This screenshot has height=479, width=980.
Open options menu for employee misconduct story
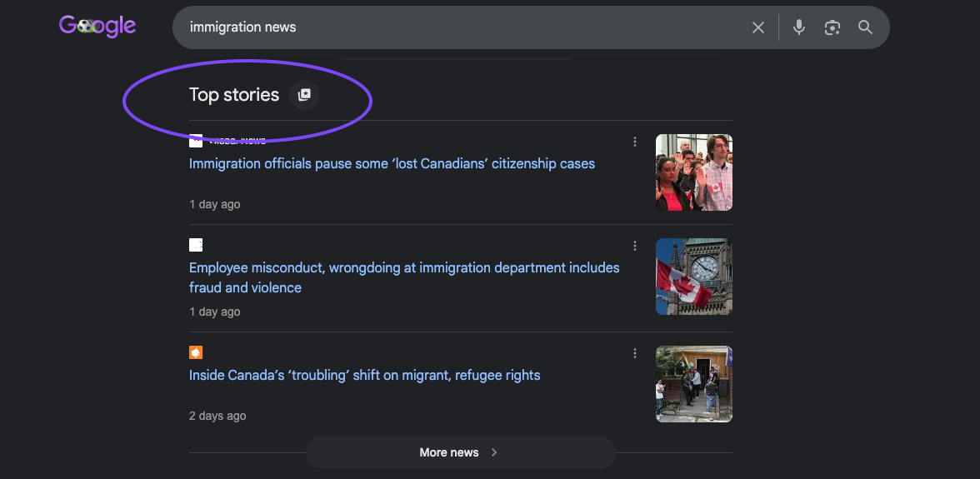pos(635,246)
